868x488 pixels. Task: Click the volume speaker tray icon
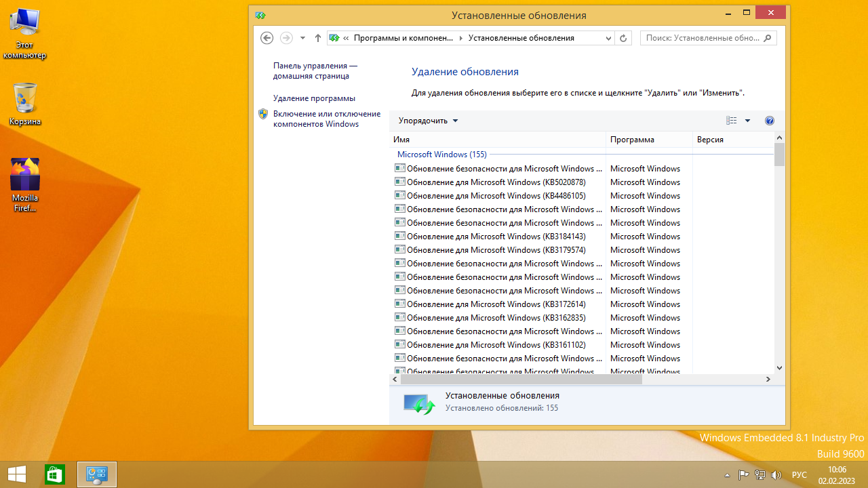776,475
